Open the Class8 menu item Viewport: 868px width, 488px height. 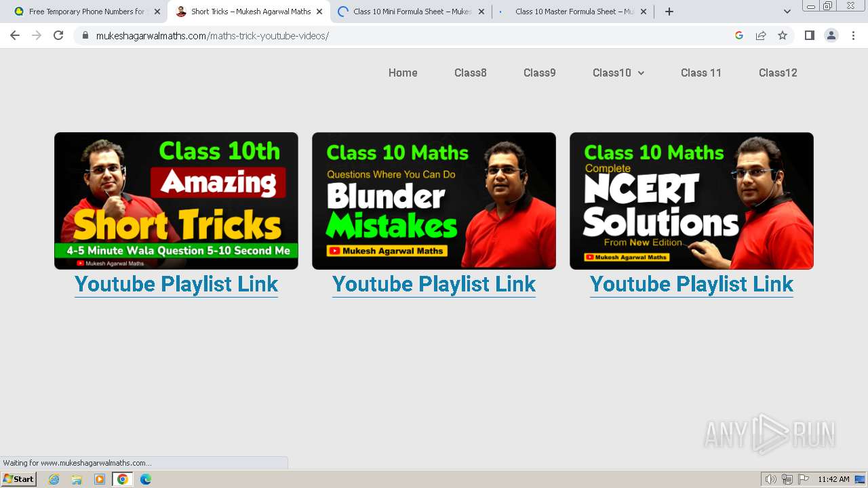471,73
